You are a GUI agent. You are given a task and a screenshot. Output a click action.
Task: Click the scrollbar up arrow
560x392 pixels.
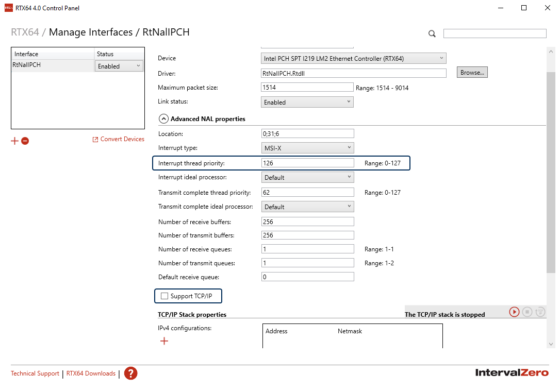coord(551,52)
